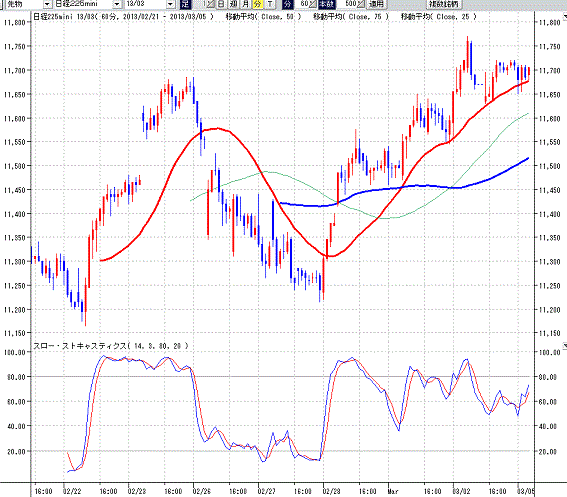Click the stepper beside the 500 bars value
The image size is (567, 497).
coord(361,4)
